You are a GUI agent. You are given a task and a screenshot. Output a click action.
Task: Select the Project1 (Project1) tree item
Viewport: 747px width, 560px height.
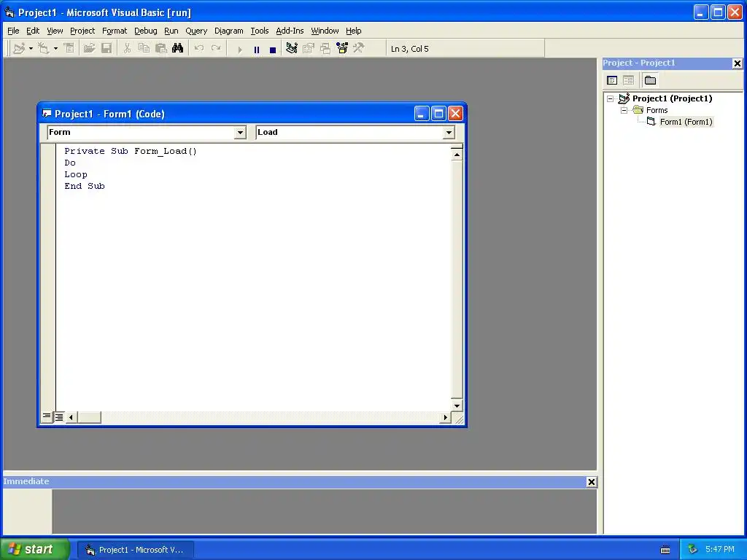click(x=672, y=98)
